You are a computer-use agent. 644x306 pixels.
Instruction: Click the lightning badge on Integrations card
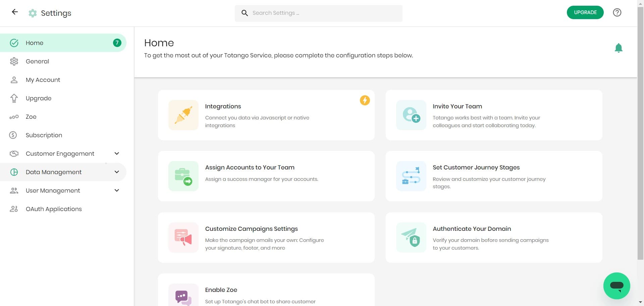(365, 100)
